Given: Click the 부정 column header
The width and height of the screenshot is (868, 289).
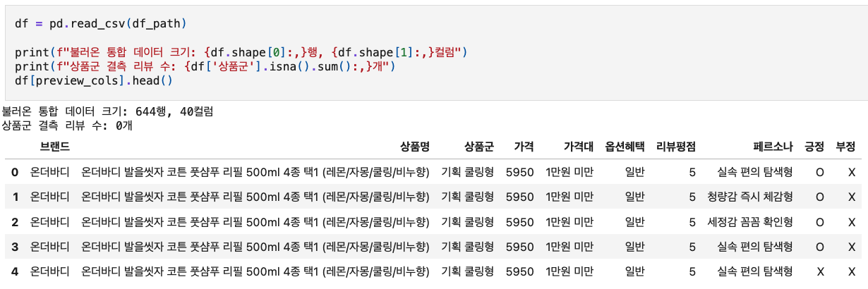Looking at the screenshot, I should [845, 147].
